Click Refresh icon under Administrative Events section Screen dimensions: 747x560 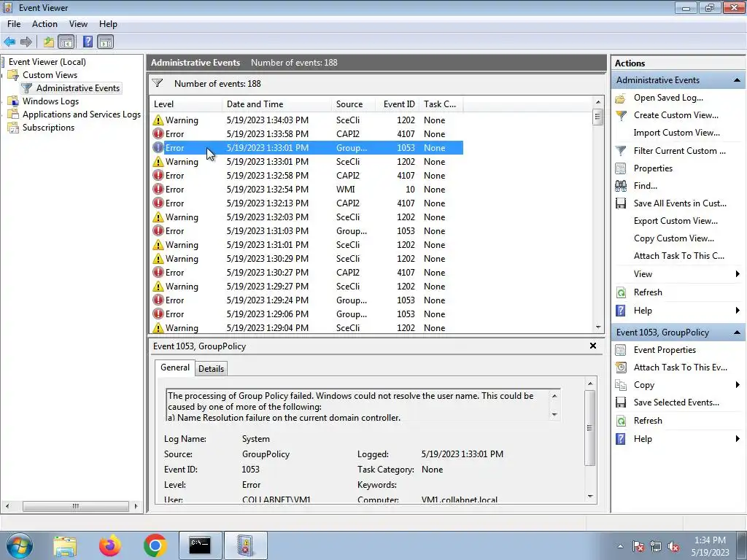pyautogui.click(x=621, y=293)
